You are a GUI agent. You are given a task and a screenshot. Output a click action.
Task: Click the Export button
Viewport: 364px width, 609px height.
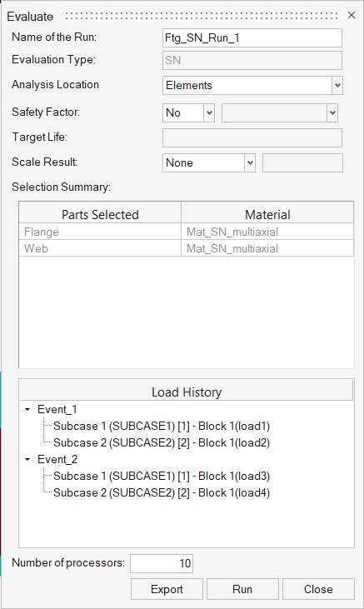click(167, 589)
